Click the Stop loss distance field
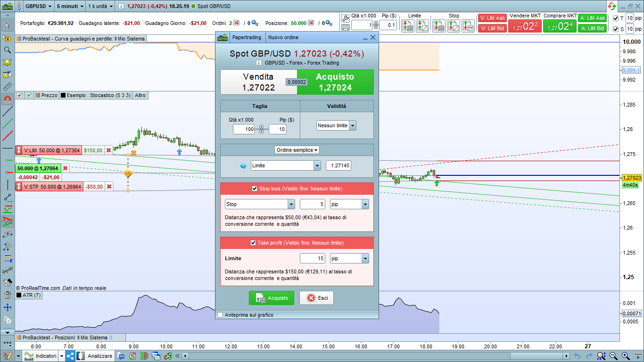644x362 pixels. 313,204
